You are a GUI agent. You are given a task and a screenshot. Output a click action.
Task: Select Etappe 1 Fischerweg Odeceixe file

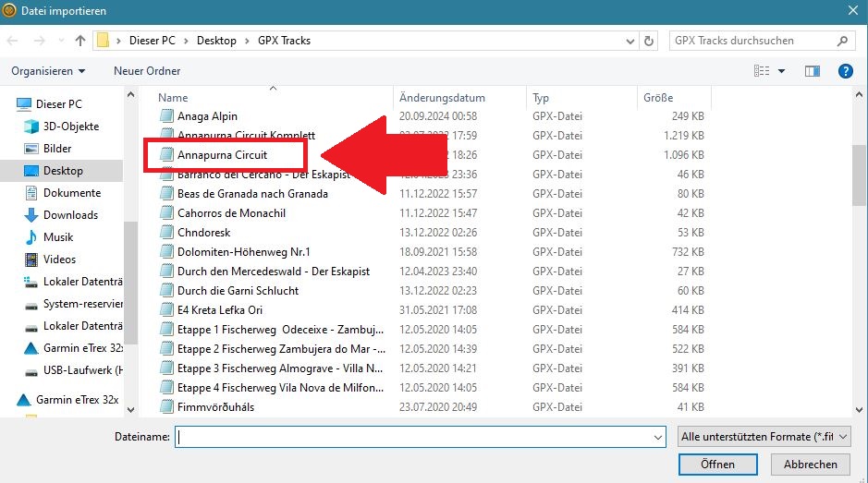coord(280,329)
